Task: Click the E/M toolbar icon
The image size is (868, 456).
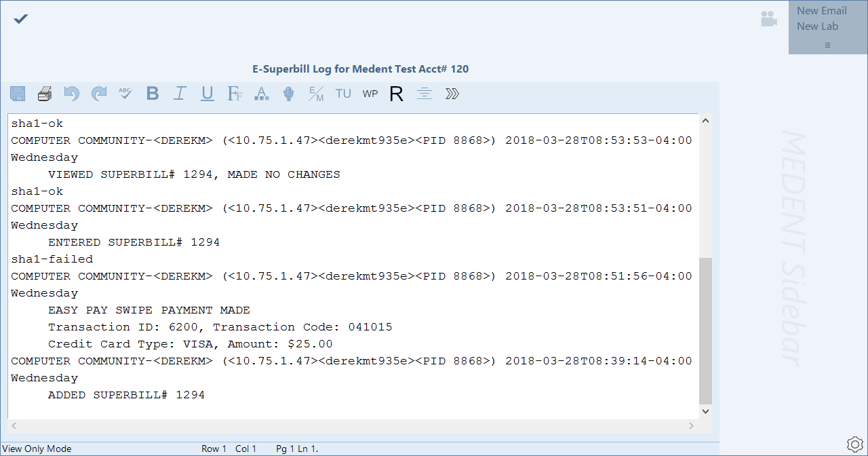Action: 316,94
